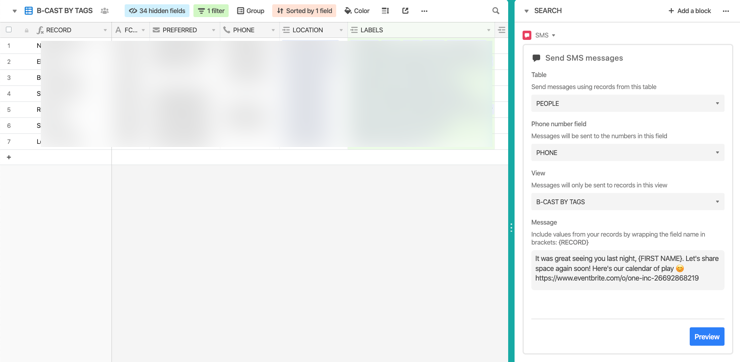Toggle the select-all rows checkbox
This screenshot has height=362, width=740.
pos(8,30)
